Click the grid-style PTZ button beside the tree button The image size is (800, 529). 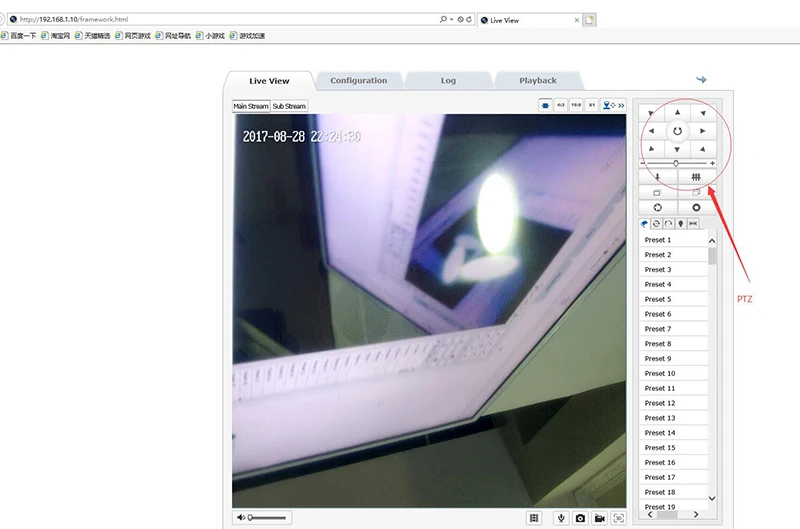click(x=696, y=177)
